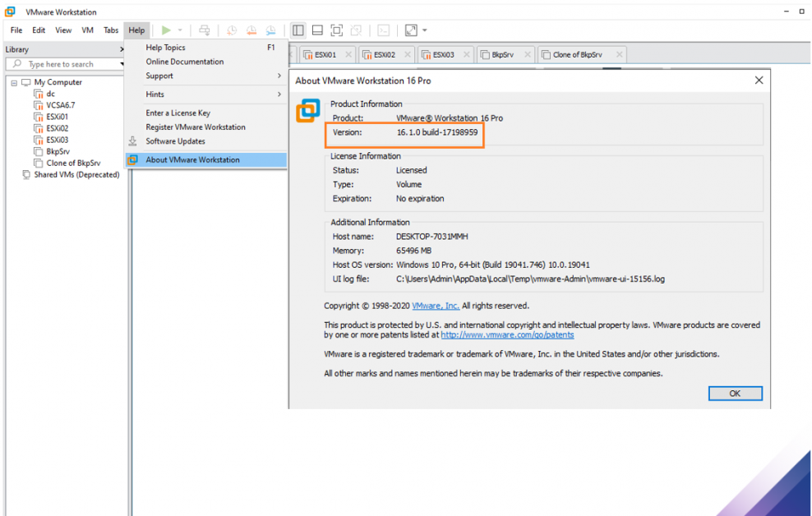The width and height of the screenshot is (812, 516).
Task: Open the Snapshot Manager toolbar icon
Action: click(x=270, y=30)
